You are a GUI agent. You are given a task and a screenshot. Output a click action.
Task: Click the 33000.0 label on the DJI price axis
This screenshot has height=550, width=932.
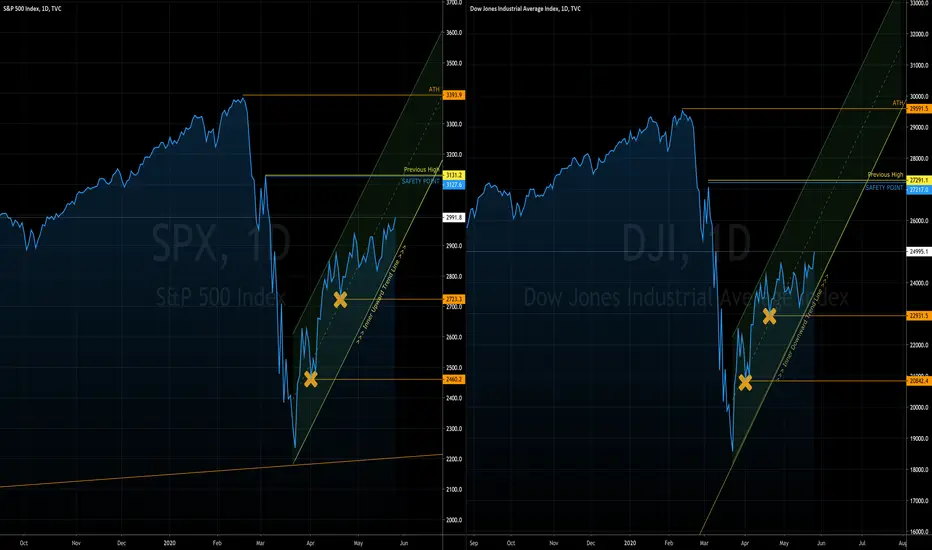tap(918, 3)
